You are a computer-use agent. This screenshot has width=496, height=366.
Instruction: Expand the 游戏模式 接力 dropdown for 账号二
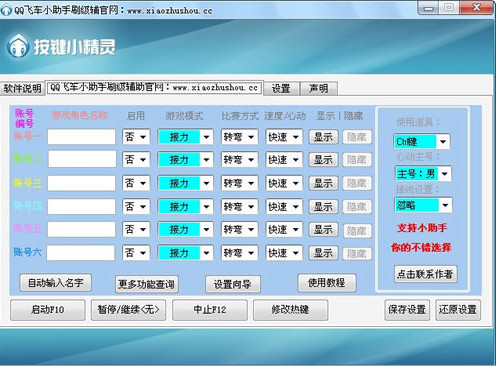click(x=185, y=159)
